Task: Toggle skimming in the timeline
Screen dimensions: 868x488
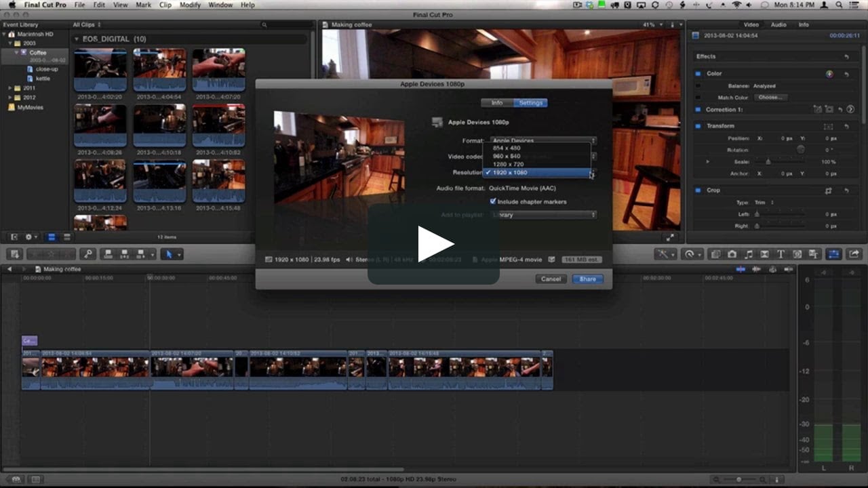Action: coord(741,269)
